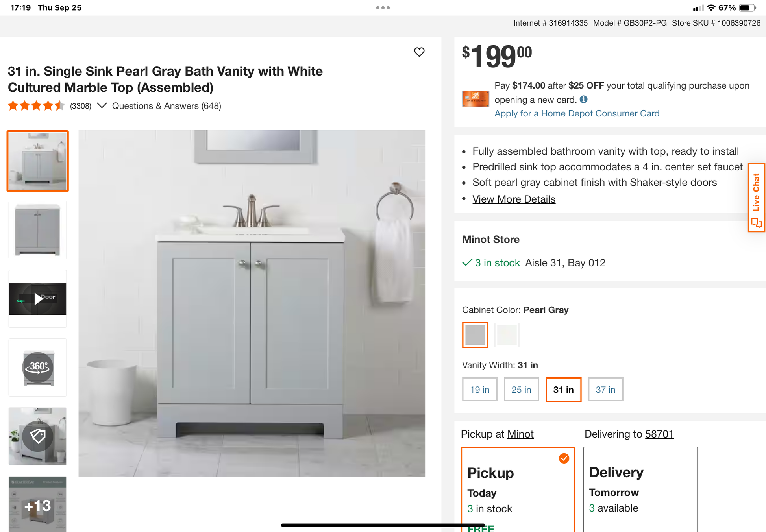766x532 pixels.
Task: Choose the 37 in vanity width
Action: coord(605,390)
